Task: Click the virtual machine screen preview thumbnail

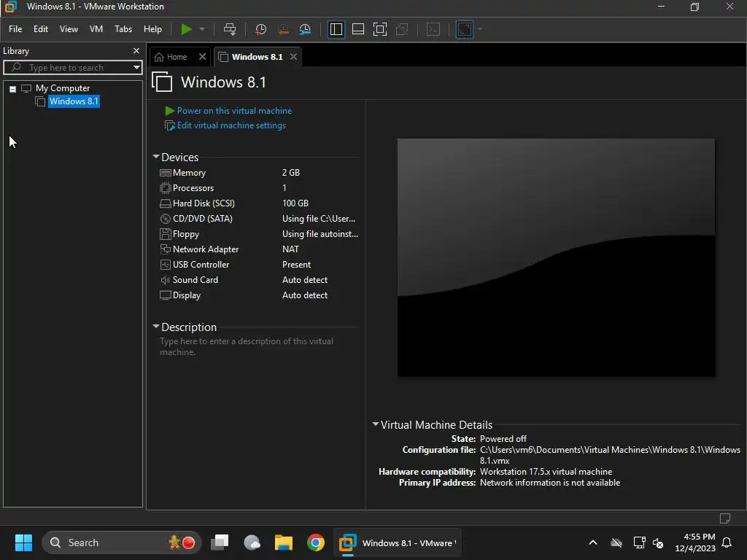Action: (x=556, y=257)
